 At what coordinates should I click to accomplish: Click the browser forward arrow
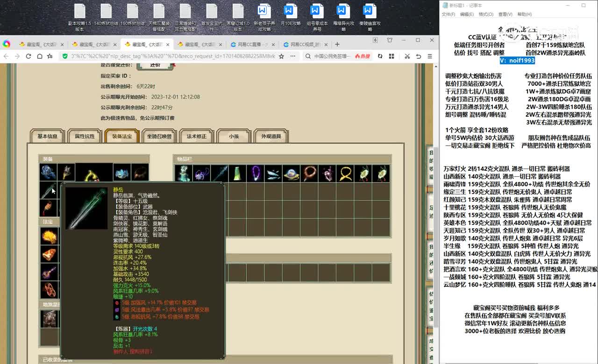click(17, 56)
